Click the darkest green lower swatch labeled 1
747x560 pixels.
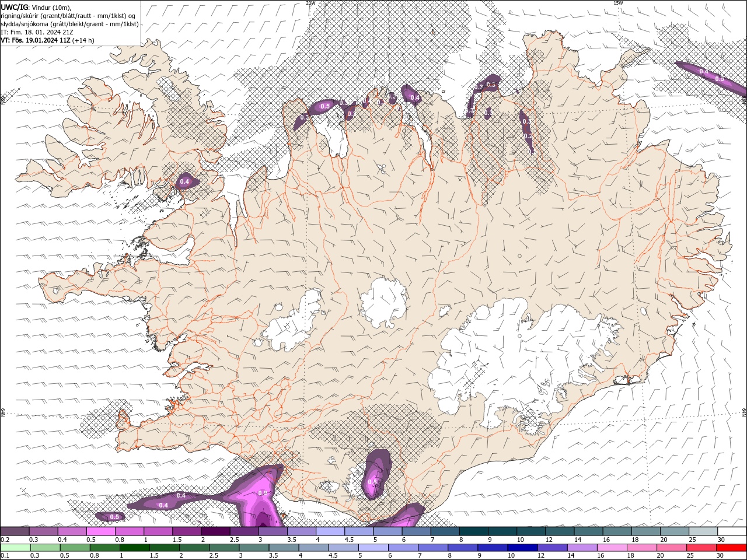pyautogui.click(x=135, y=548)
